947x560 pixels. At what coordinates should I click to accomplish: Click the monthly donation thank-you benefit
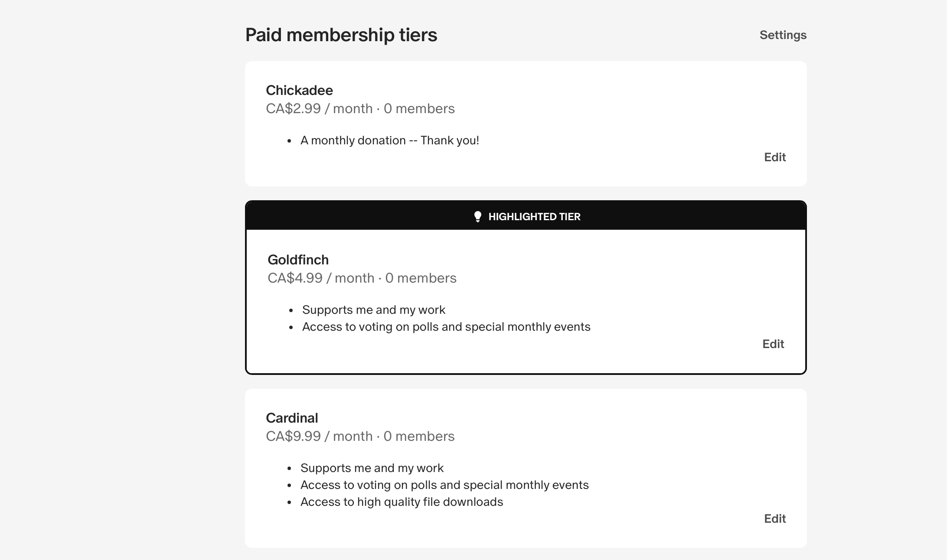pos(389,140)
